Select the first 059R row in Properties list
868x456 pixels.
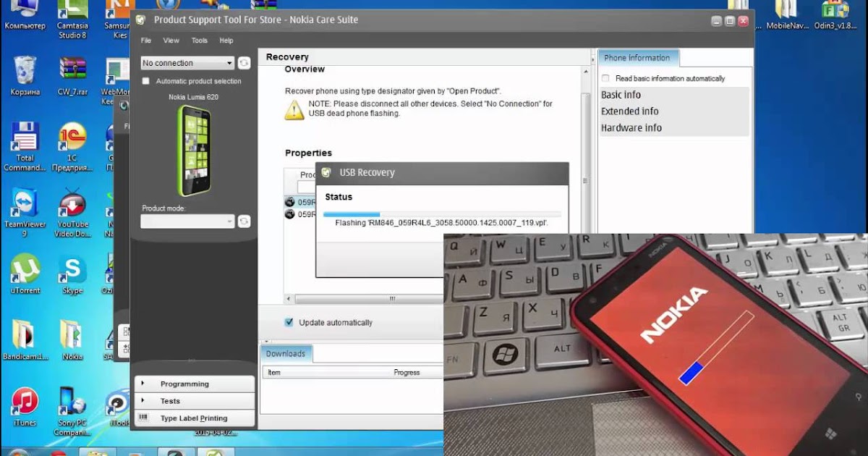[300, 203]
